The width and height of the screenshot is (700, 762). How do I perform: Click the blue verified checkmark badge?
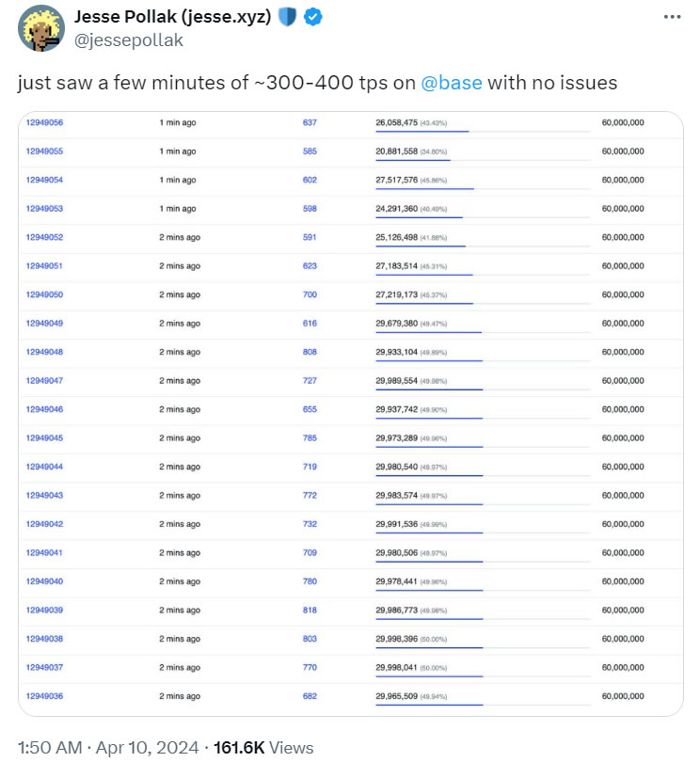point(312,17)
